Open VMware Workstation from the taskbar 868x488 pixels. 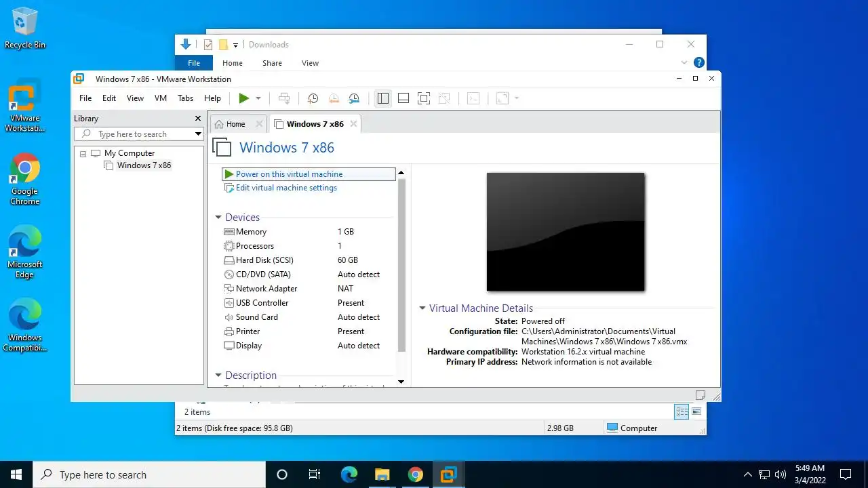point(448,474)
